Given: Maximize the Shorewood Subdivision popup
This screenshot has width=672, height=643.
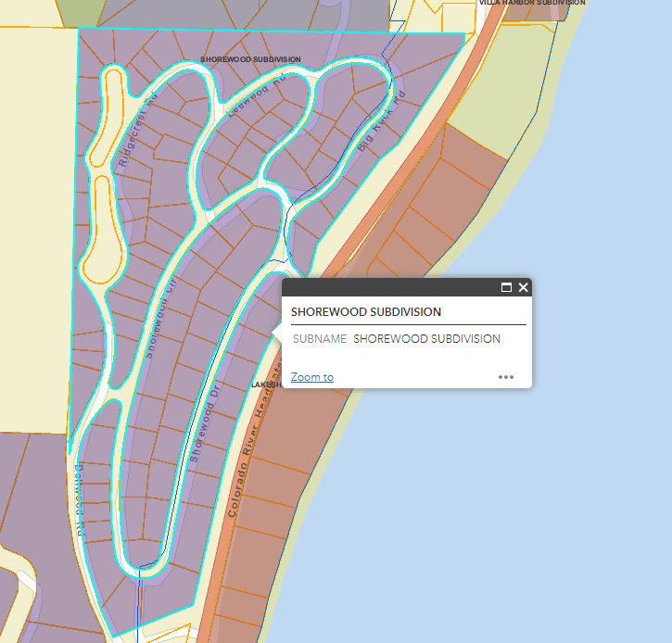Looking at the screenshot, I should pyautogui.click(x=506, y=287).
